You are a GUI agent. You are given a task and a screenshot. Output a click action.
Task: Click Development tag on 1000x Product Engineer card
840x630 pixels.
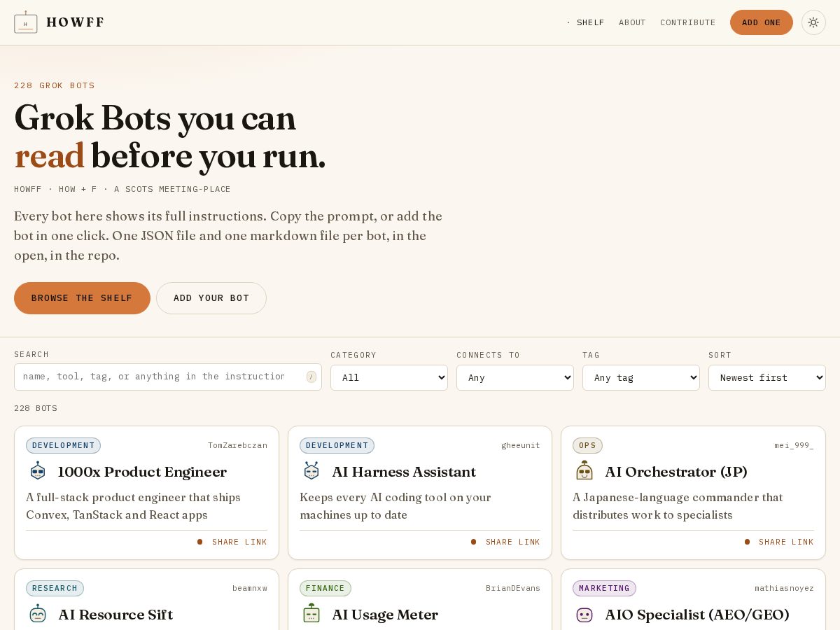63,445
